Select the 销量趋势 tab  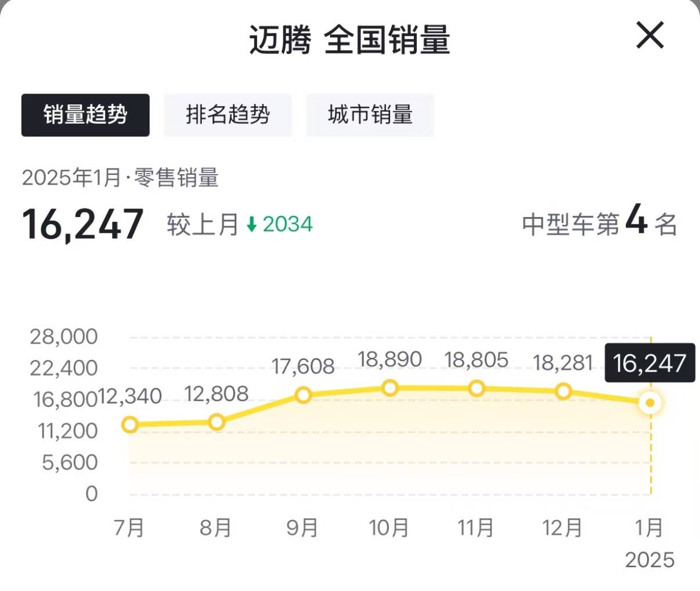point(85,115)
